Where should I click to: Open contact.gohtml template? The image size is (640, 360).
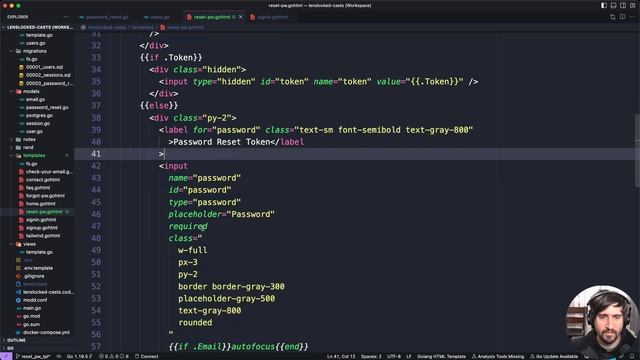click(x=43, y=180)
